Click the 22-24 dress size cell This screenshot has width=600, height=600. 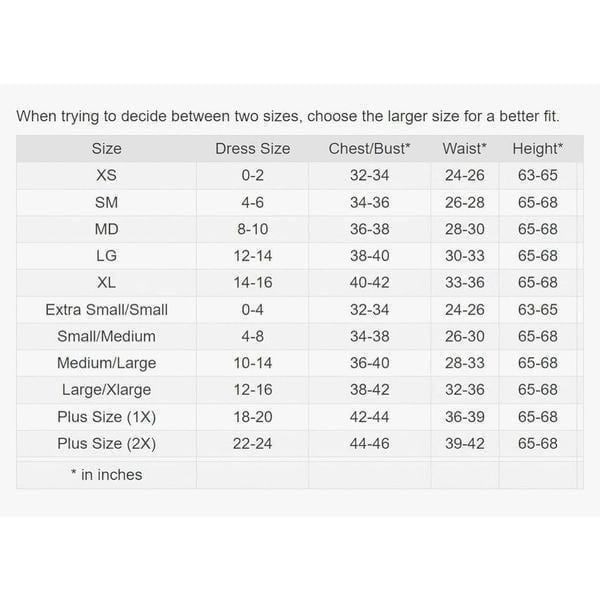coord(253,443)
